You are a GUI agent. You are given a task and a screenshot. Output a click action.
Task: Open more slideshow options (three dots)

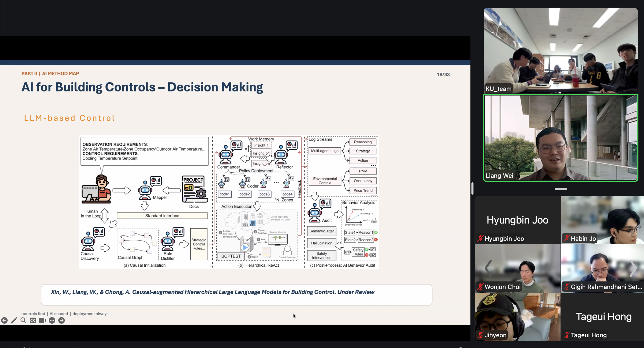(52, 321)
